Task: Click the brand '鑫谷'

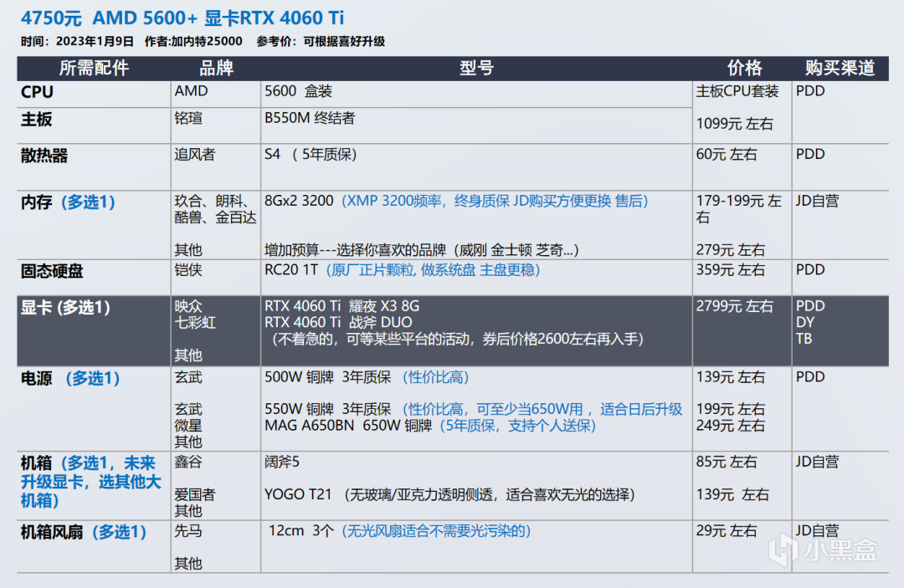Action: coord(188,462)
